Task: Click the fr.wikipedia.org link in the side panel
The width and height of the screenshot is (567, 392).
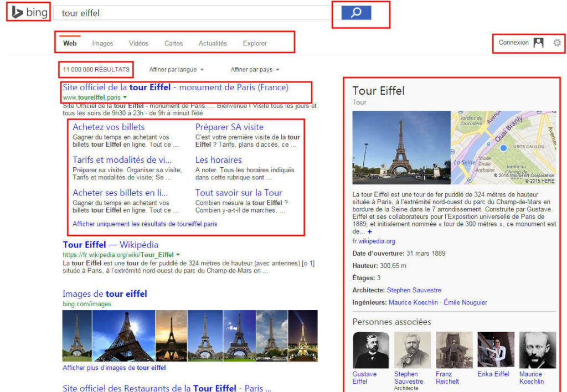Action: (374, 241)
